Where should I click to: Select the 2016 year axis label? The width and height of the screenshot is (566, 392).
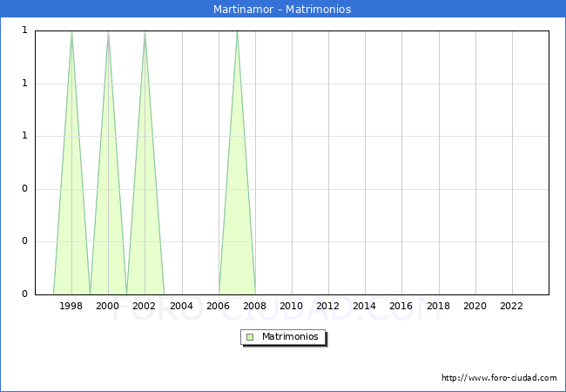click(401, 306)
